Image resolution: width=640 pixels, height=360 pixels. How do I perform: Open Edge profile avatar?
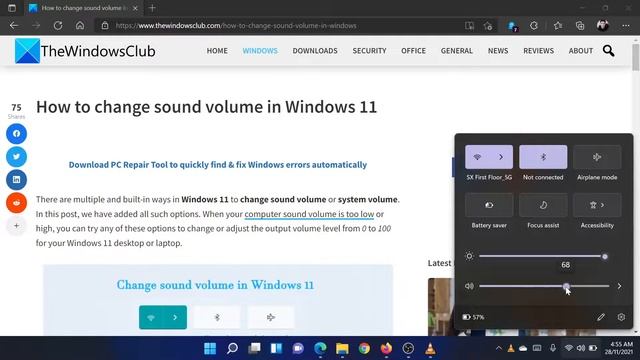pyautogui.click(x=603, y=26)
